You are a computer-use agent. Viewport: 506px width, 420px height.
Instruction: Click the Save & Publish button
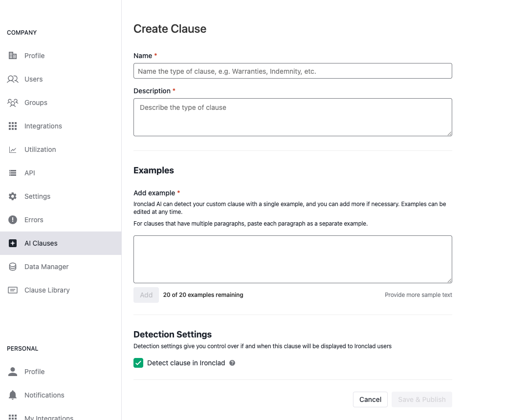coord(422,399)
